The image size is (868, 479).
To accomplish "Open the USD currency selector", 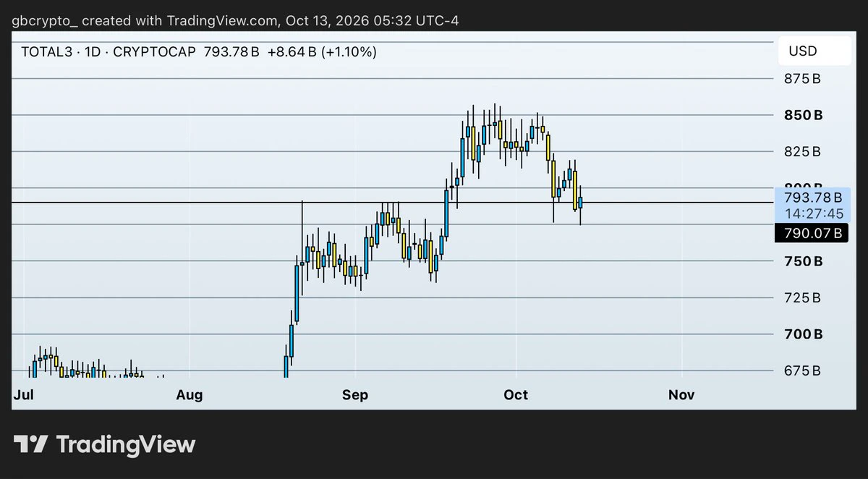I will coord(814,51).
